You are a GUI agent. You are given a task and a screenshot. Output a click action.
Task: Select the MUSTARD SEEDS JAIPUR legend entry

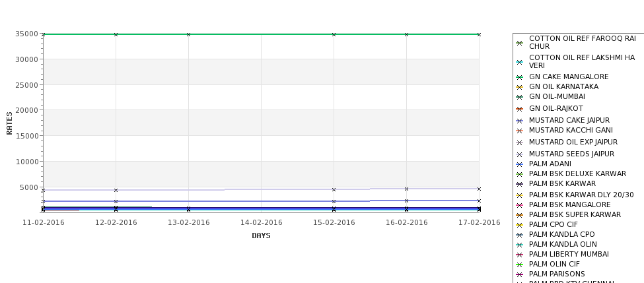click(x=571, y=154)
